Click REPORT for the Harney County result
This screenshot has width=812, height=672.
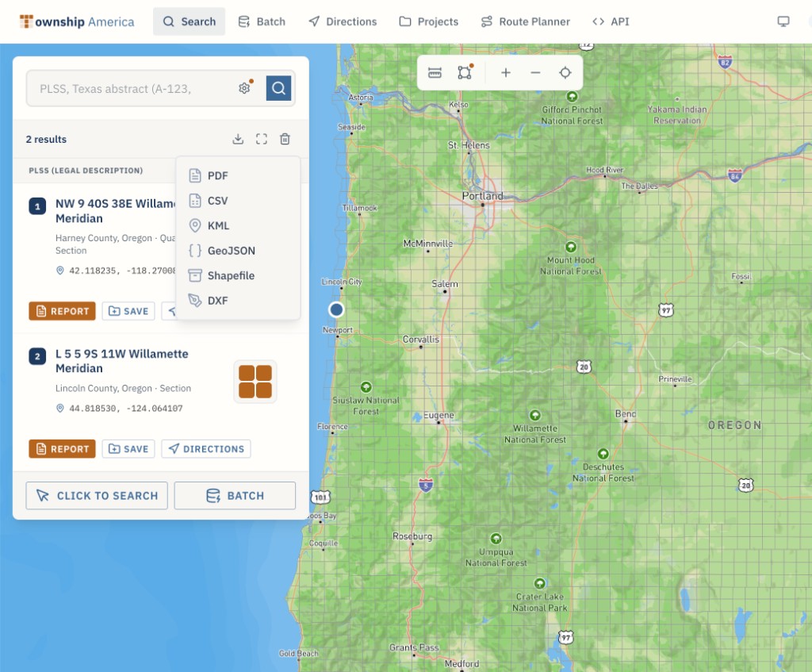[62, 311]
